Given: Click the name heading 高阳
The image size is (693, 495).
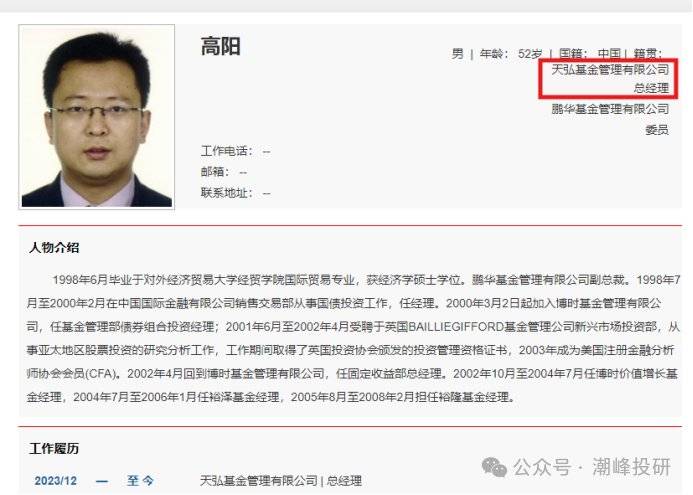Looking at the screenshot, I should pyautogui.click(x=221, y=46).
